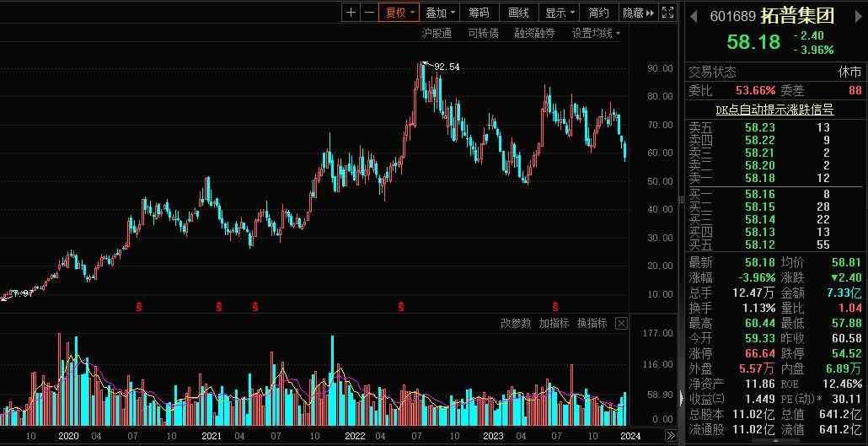Expand the 叠加 overlay dropdown
The image size is (868, 446).
point(441,13)
